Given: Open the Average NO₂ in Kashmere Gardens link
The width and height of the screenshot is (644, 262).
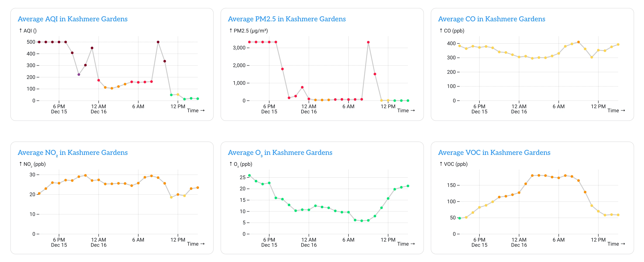Looking at the screenshot, I should click(x=73, y=153).
